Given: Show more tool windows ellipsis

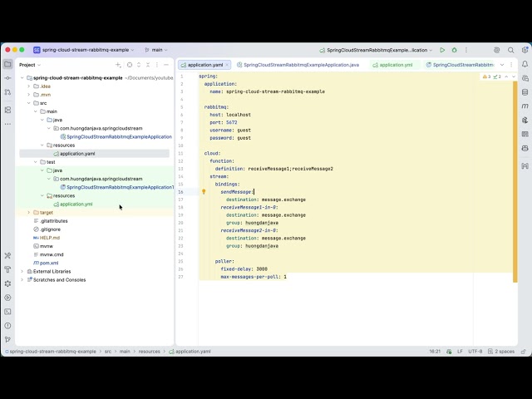Looking at the screenshot, I should click(7, 124).
